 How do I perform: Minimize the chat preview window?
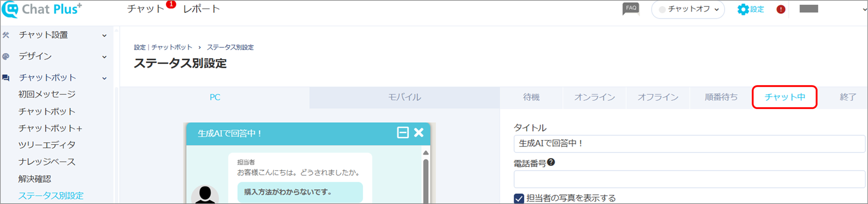tap(403, 133)
